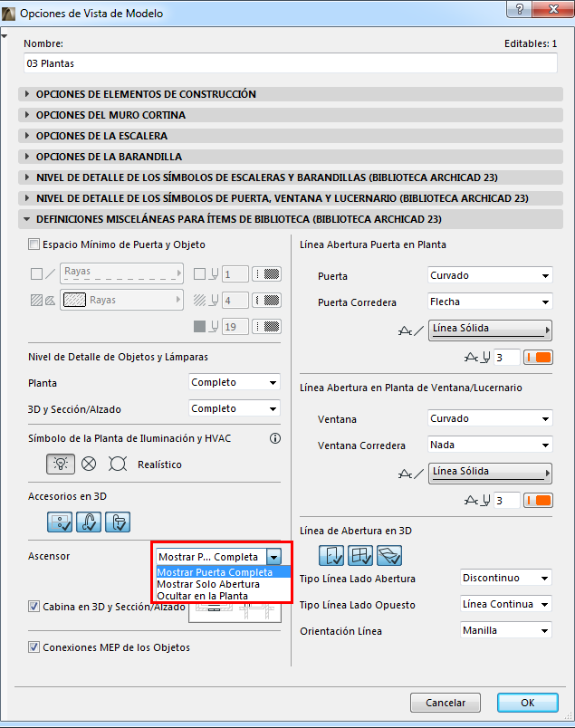Open Planta detail level dropdown
The width and height of the screenshot is (575, 728).
pos(235,383)
